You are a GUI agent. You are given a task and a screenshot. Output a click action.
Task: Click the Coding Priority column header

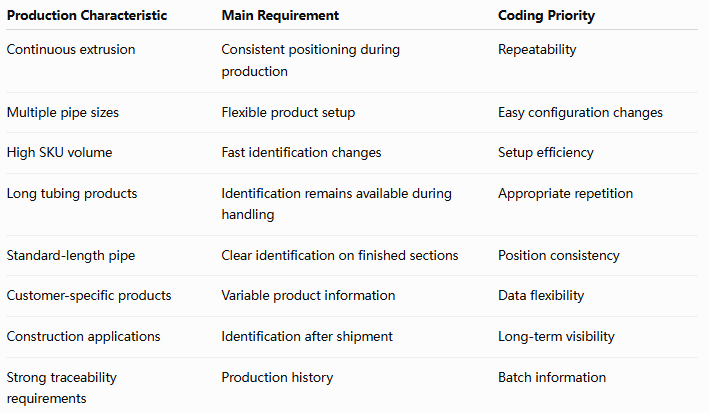546,15
